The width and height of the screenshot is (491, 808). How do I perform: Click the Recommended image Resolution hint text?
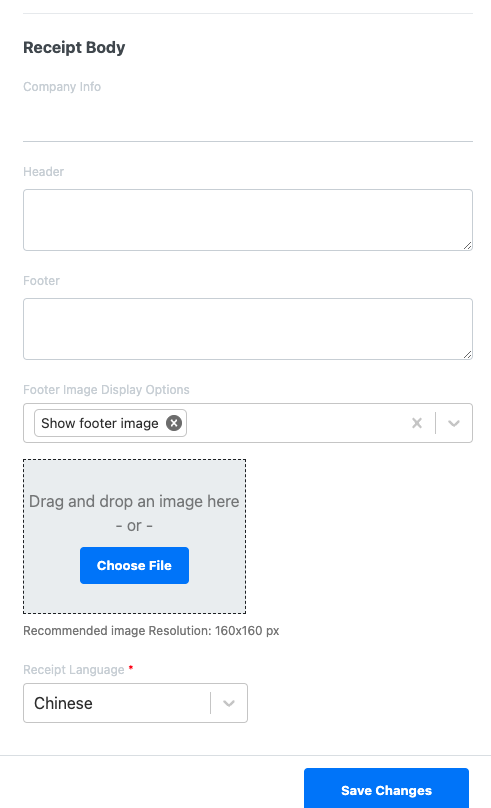coord(151,631)
